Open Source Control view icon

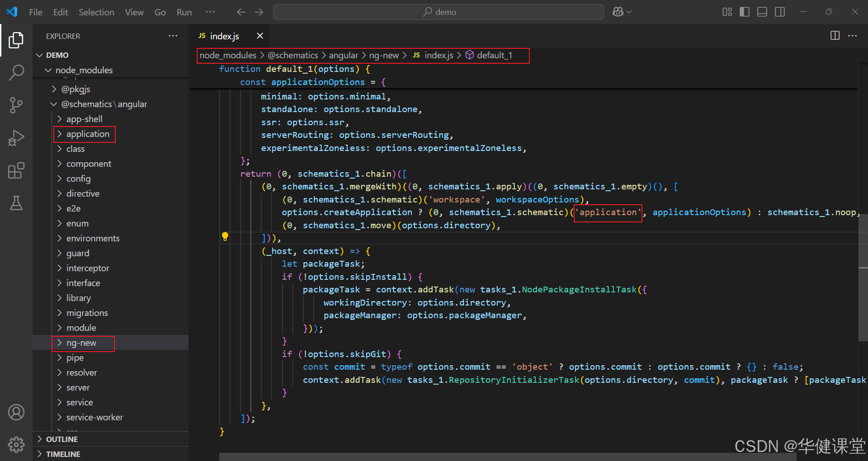point(16,105)
